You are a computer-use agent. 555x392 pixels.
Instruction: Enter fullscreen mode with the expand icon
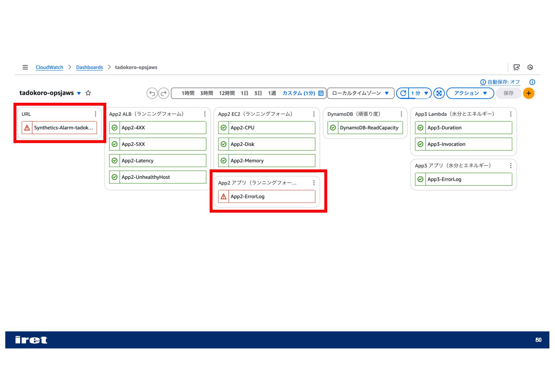click(439, 93)
